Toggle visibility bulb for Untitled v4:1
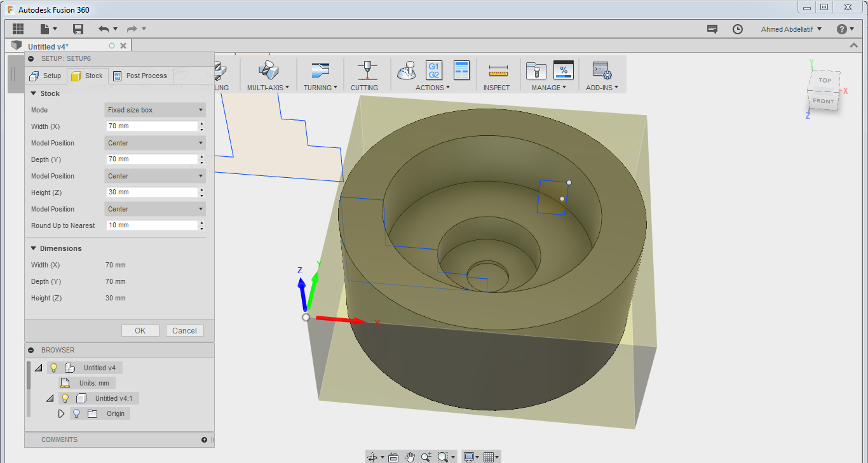The height and width of the screenshot is (463, 868). [x=65, y=398]
